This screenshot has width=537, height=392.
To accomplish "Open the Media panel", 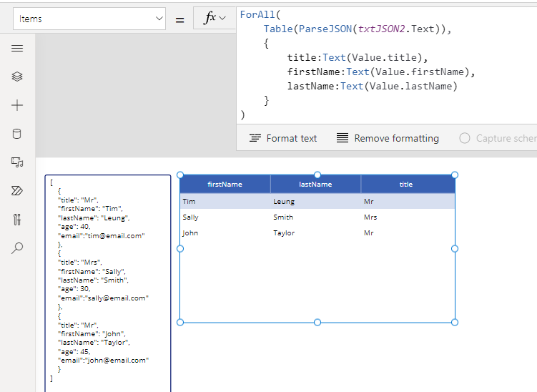I will [17, 162].
